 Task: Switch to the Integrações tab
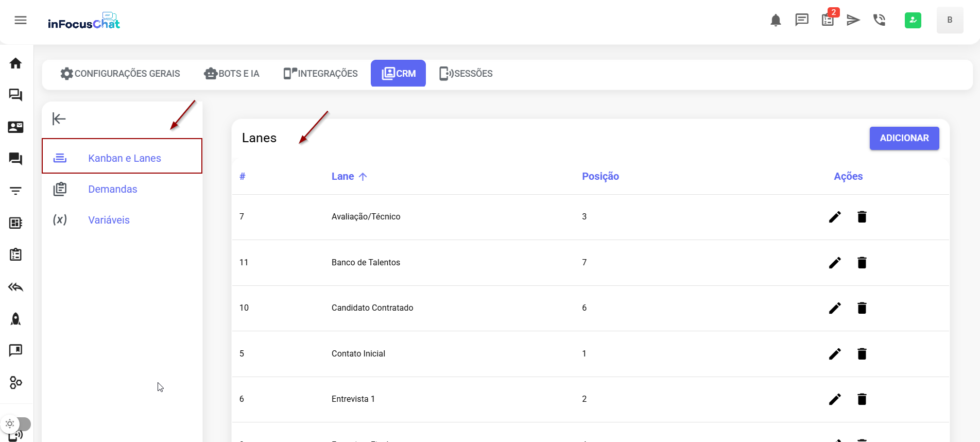pos(321,74)
